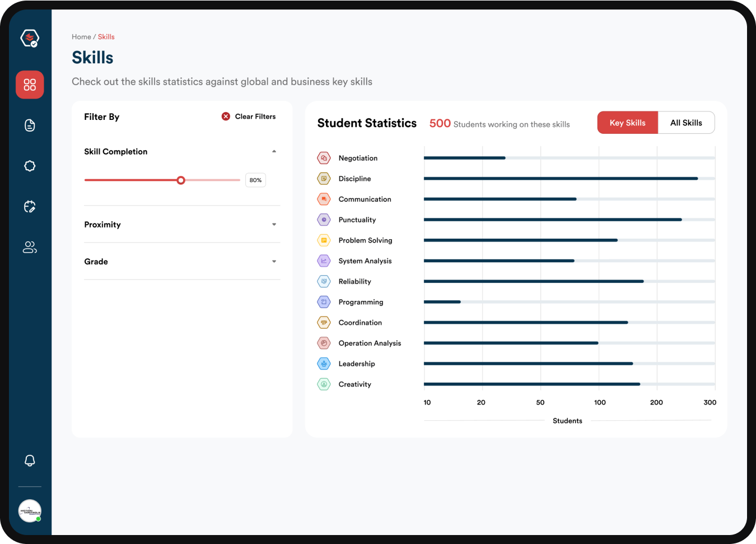Click the Leadership skill icon
Viewport: 756px width, 544px height.
[324, 364]
